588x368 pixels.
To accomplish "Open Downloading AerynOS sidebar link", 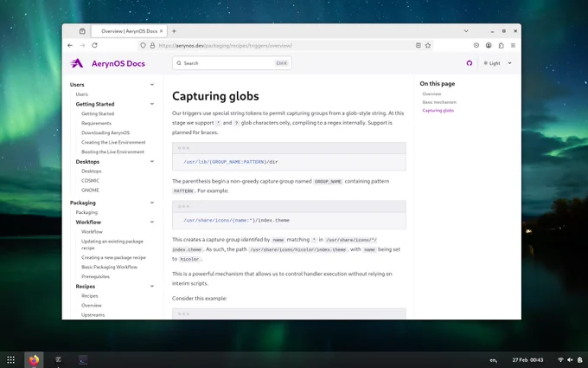I will pos(105,132).
